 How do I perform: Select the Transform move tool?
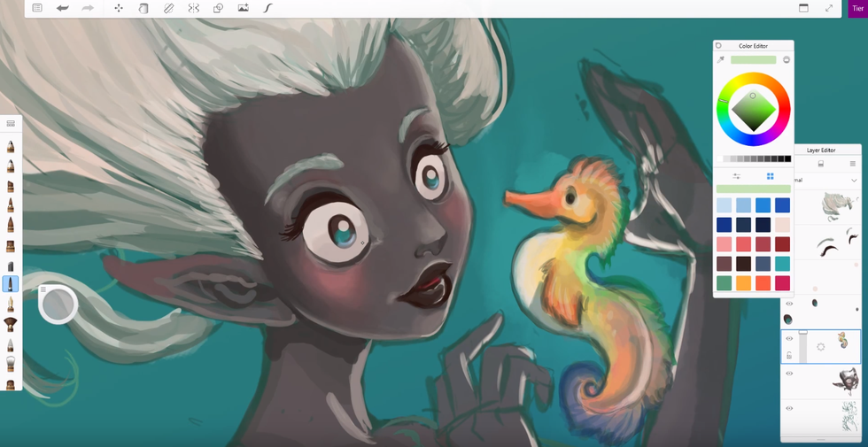119,8
